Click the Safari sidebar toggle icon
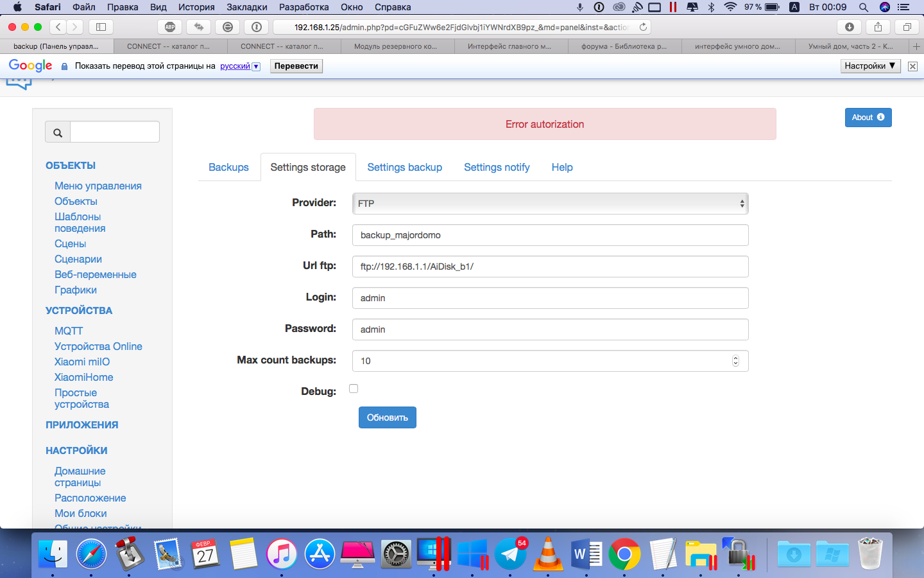 pyautogui.click(x=101, y=27)
